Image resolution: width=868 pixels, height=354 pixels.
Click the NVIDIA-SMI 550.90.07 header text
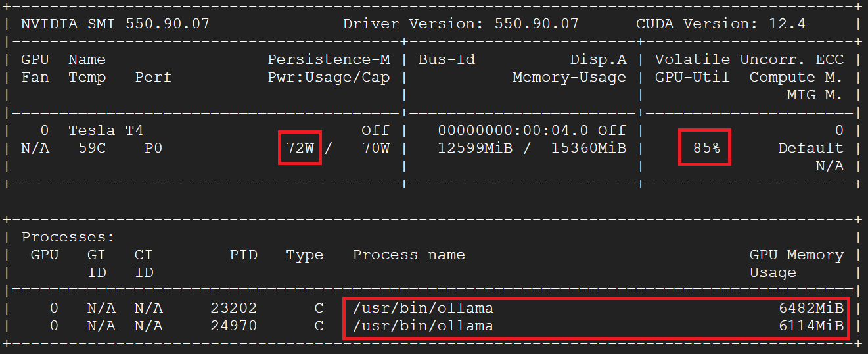pos(115,24)
